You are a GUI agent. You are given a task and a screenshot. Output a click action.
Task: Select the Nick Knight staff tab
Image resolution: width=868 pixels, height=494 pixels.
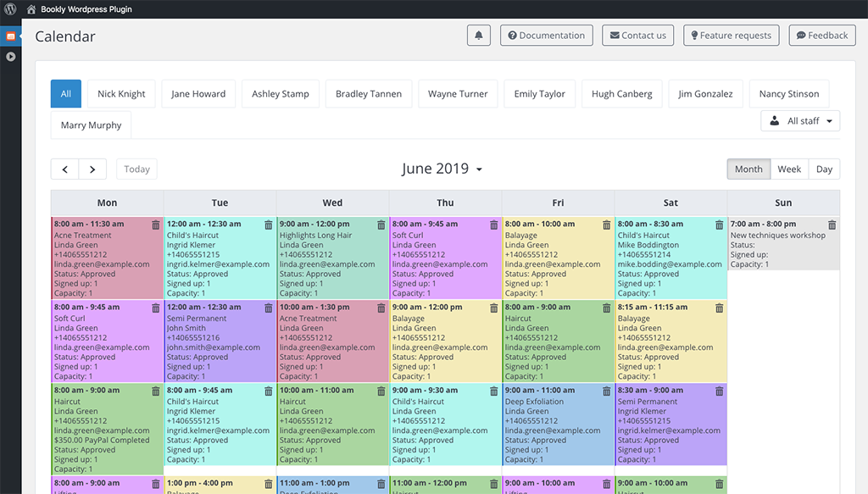point(121,94)
